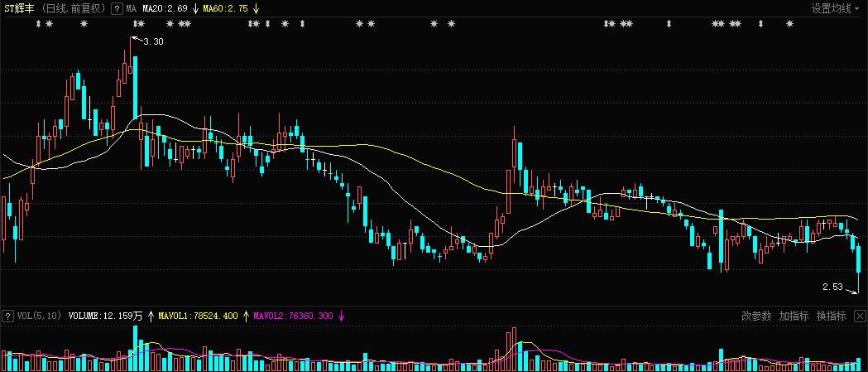
Task: Click the 改参数 button
Action: pos(756,316)
